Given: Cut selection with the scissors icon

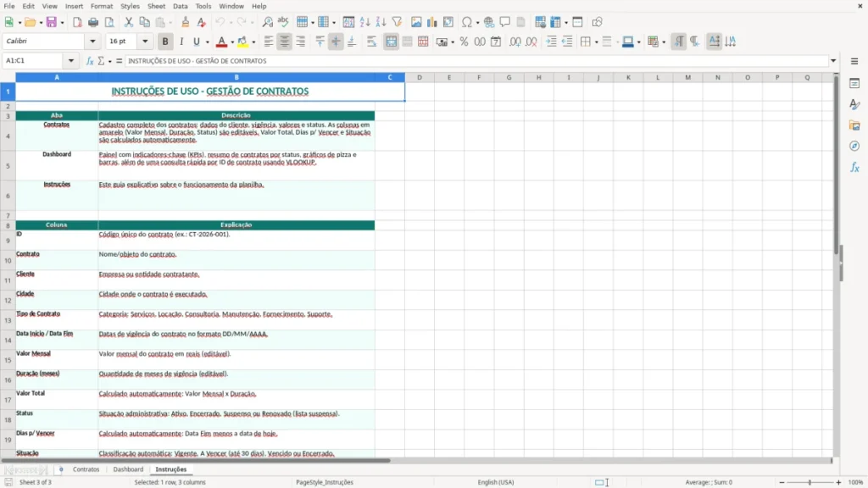Looking at the screenshot, I should tap(129, 22).
